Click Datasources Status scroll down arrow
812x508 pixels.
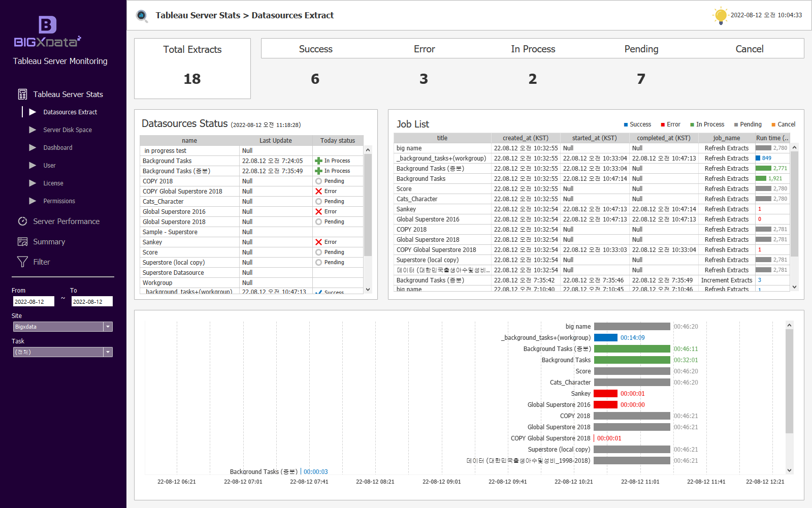(x=368, y=290)
